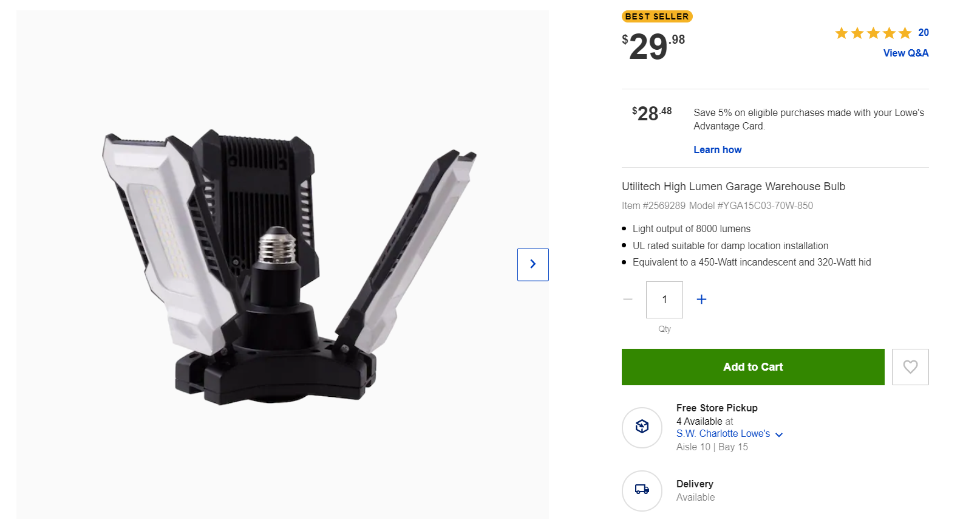Click the Best Seller badge
The height and width of the screenshot is (525, 980).
657,16
